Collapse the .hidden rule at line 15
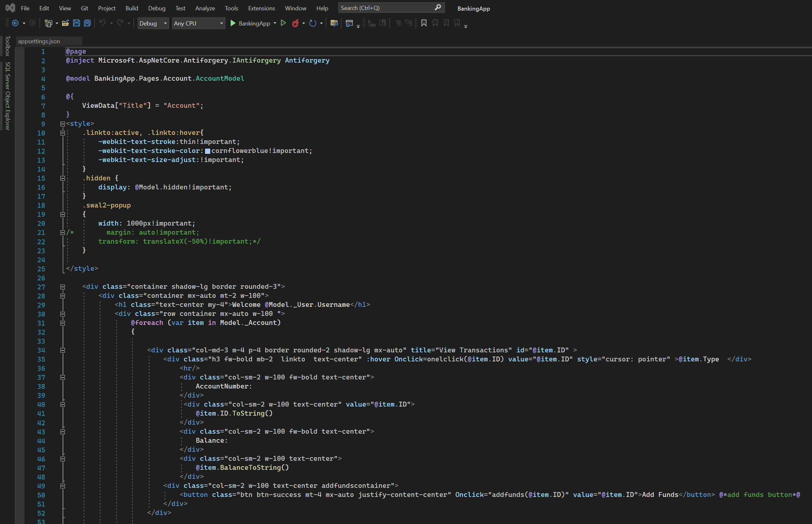Screen dimensions: 812x524 [x=63, y=178]
